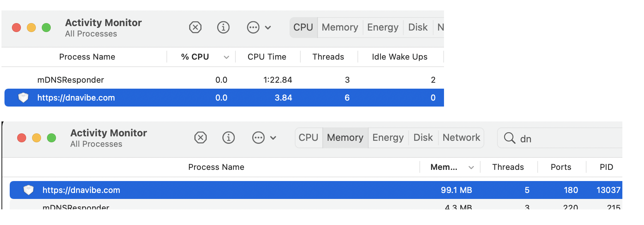Open ellipsis actions menu in lower window
This screenshot has width=644, height=225.
[x=258, y=137]
